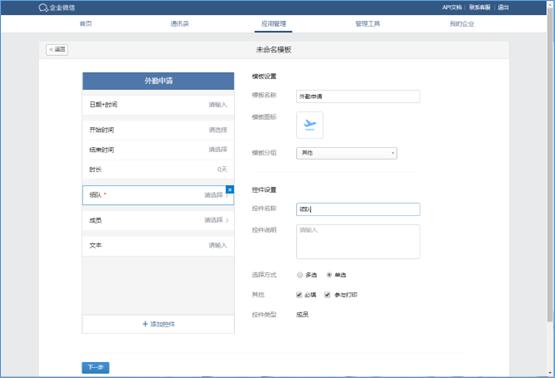Click the chevron on the 成员 row

tap(227, 220)
